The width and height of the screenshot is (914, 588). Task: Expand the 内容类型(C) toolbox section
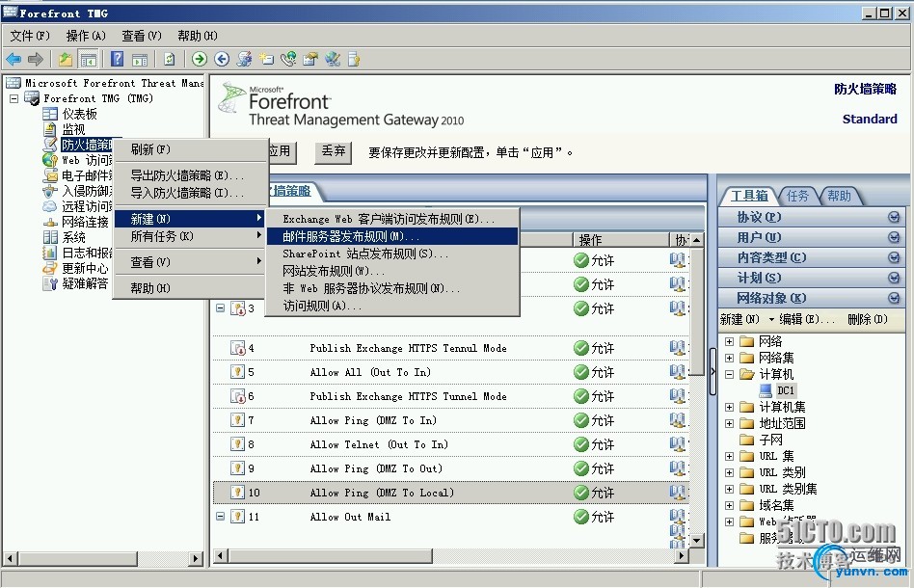[x=894, y=257]
